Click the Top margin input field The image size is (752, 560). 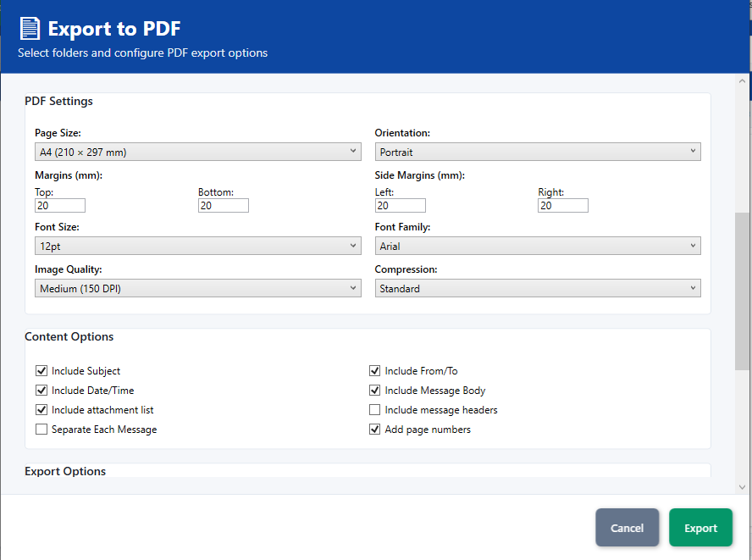tap(60, 205)
